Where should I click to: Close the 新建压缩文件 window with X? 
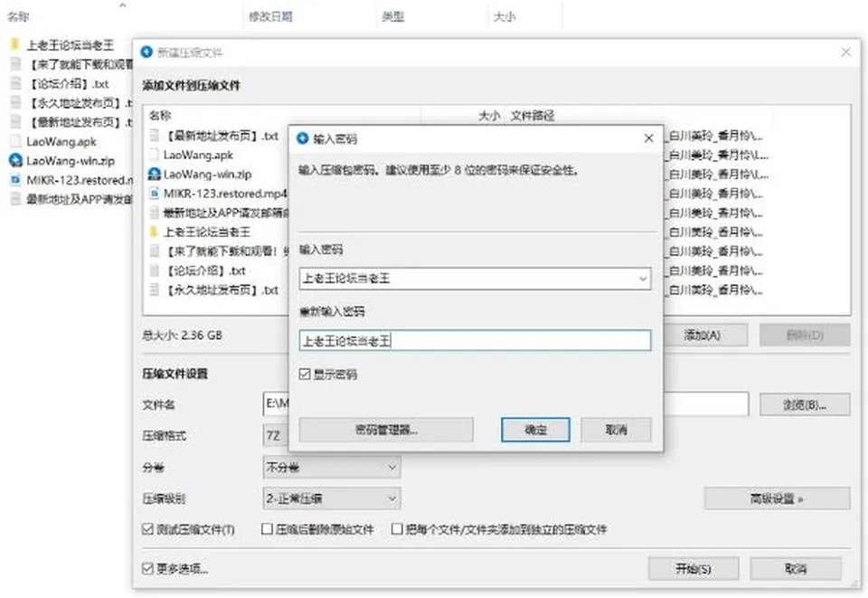click(846, 52)
